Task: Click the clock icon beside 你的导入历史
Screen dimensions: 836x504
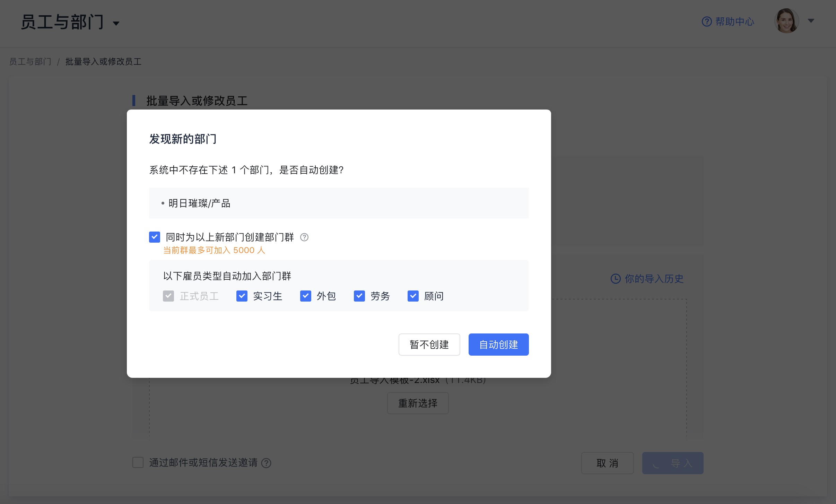Action: pos(616,278)
